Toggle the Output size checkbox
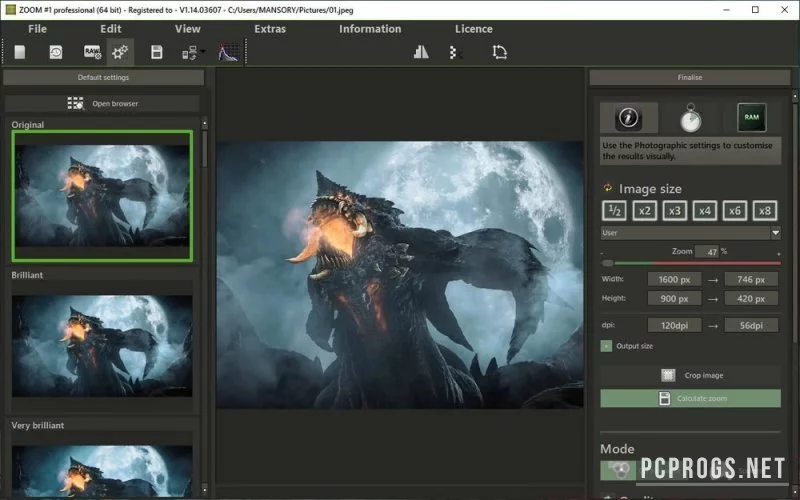800x500 pixels. [606, 346]
